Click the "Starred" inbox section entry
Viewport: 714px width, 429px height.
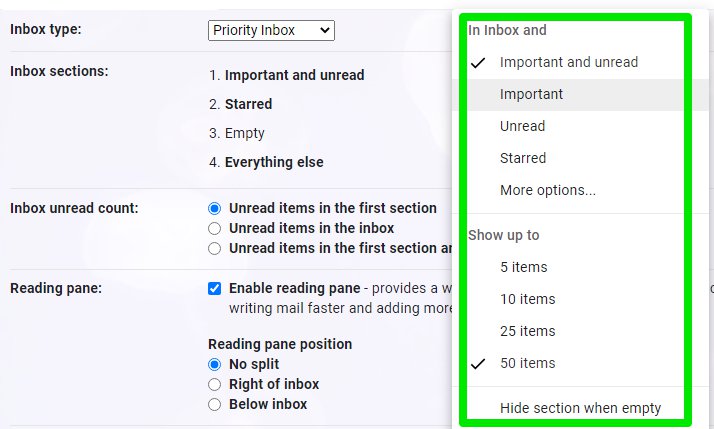(x=248, y=104)
